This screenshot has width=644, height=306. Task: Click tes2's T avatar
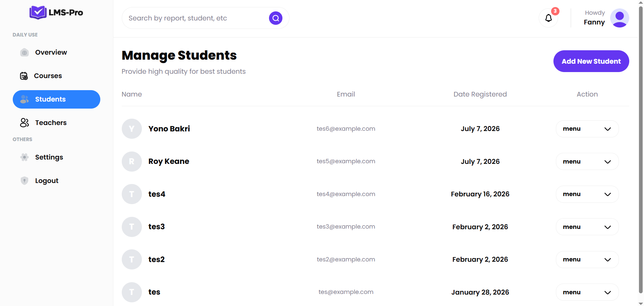pyautogui.click(x=132, y=259)
